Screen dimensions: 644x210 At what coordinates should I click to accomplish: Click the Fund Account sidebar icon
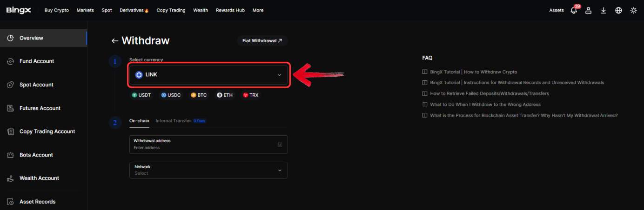[x=10, y=61]
